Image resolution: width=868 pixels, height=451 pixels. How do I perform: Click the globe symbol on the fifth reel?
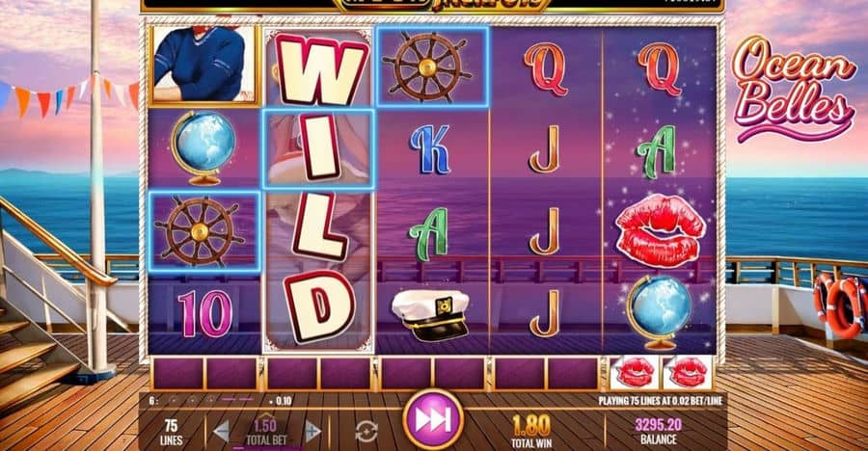(659, 312)
